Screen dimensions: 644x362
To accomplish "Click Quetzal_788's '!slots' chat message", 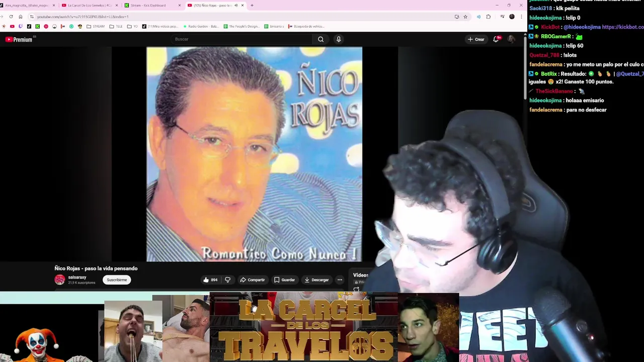I will tap(553, 55).
